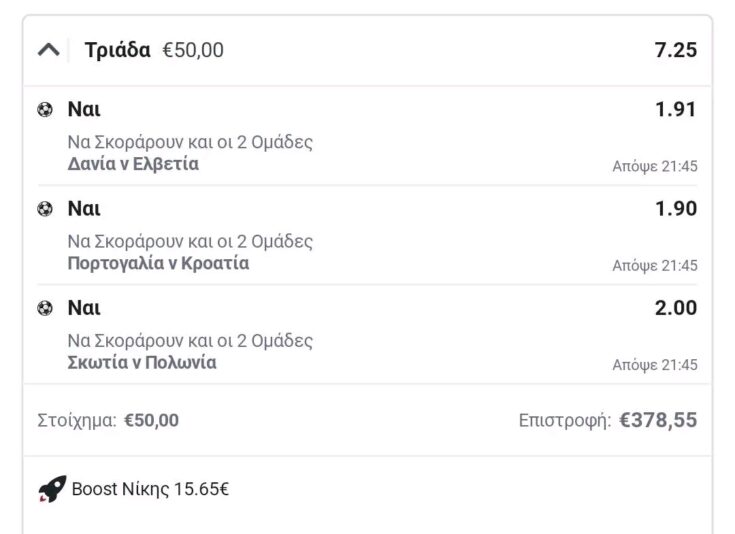Click odds 2.00 for third selection
Image resolution: width=735 pixels, height=534 pixels.
point(676,308)
